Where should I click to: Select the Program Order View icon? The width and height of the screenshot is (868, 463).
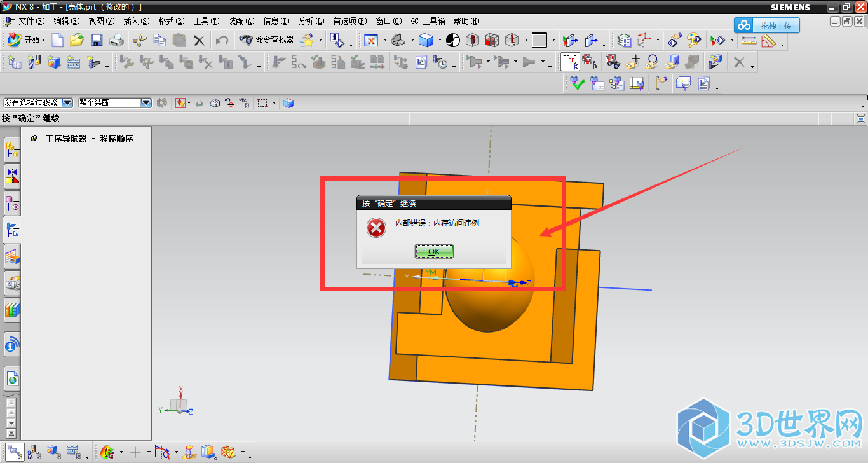[x=570, y=62]
